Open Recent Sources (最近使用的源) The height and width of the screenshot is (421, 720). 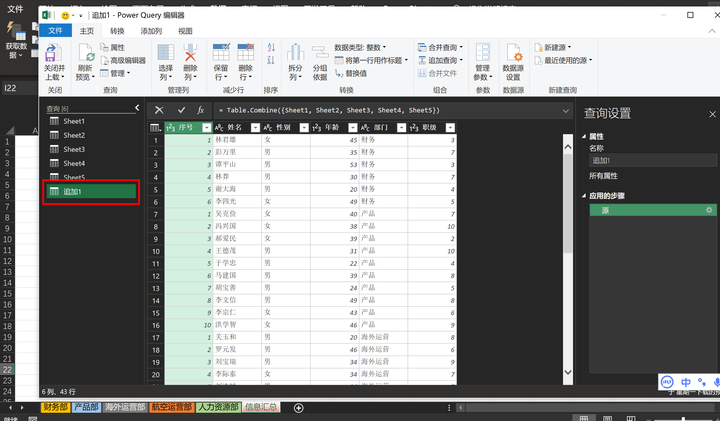coord(563,60)
